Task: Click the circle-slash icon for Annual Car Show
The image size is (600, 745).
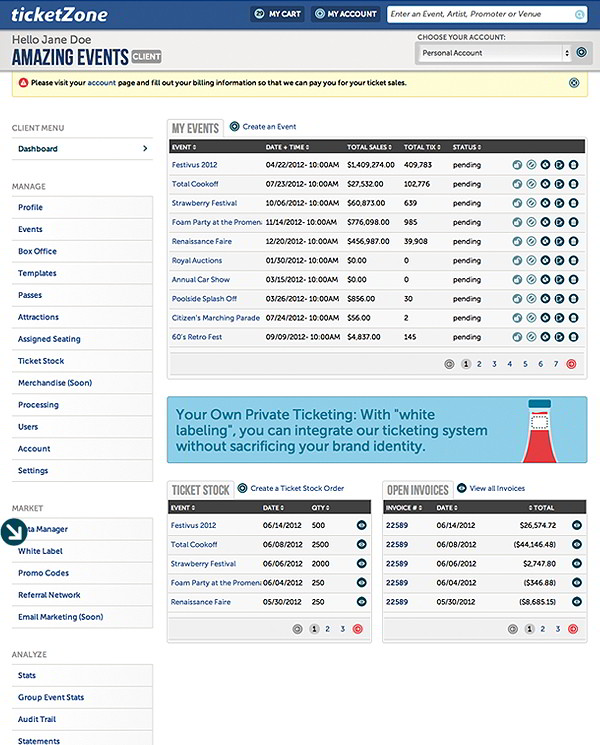Action: click(531, 279)
